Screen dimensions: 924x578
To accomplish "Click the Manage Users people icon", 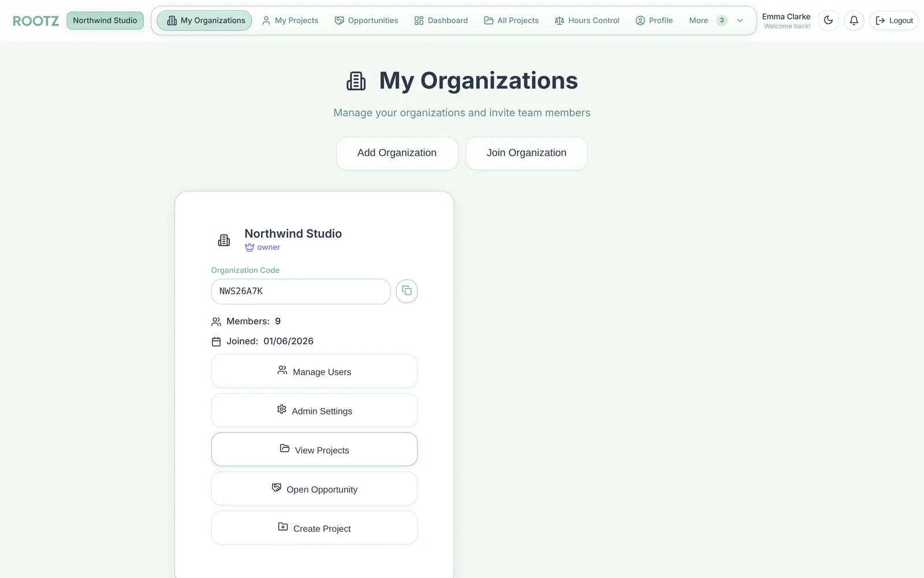I will [x=282, y=370].
